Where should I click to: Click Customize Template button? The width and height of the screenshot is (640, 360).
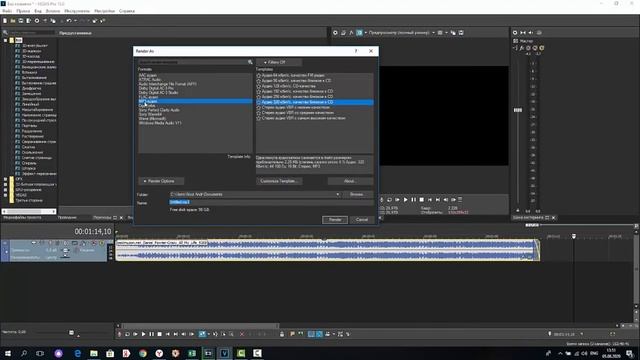tap(279, 181)
